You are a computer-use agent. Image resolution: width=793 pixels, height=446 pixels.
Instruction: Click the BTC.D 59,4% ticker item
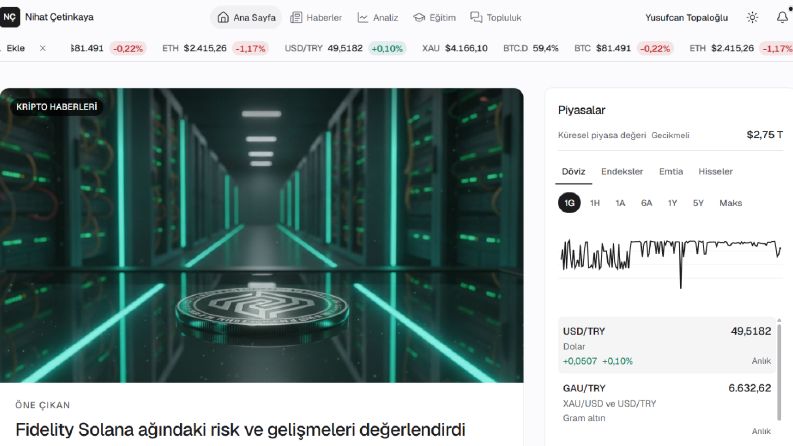tap(531, 49)
